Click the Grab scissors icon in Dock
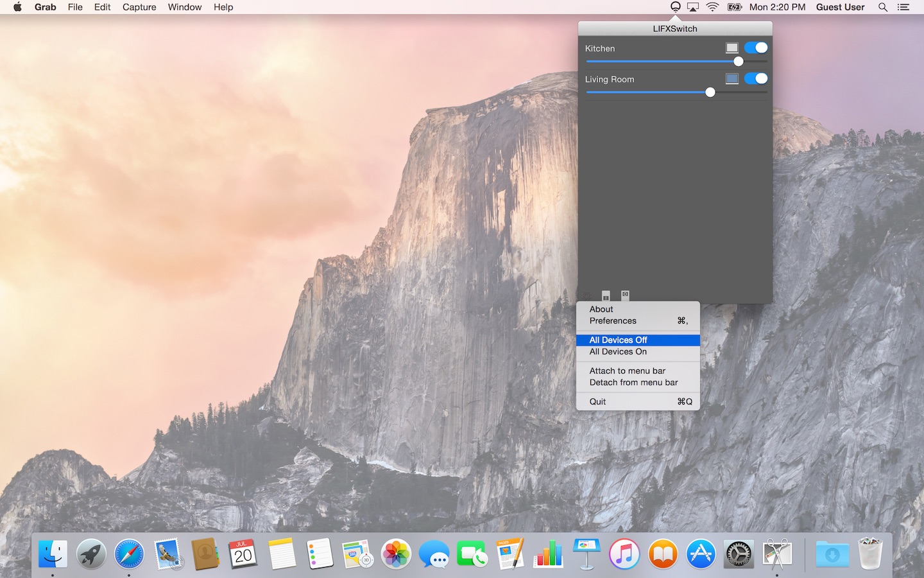 click(777, 554)
